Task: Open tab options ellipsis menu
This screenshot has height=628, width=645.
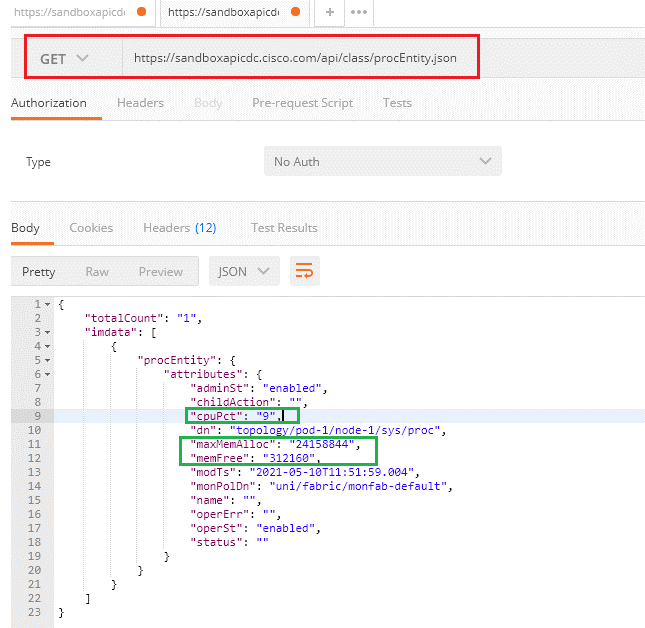Action: (359, 12)
